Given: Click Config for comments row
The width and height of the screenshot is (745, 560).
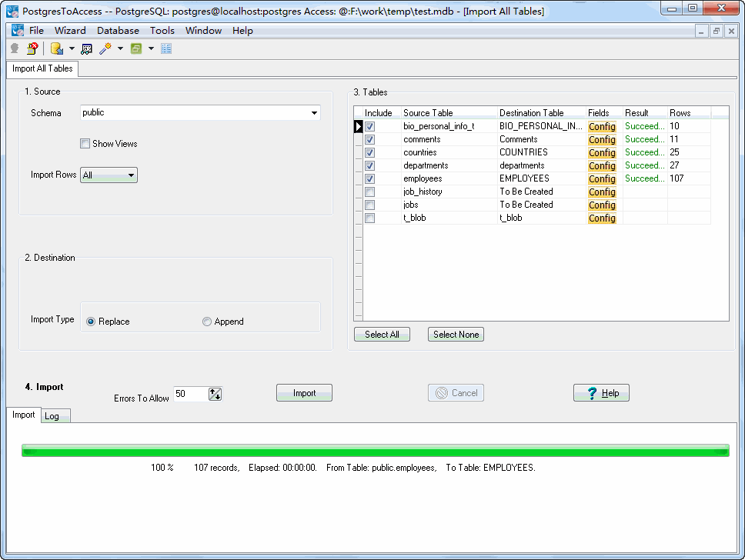Looking at the screenshot, I should pos(602,140).
